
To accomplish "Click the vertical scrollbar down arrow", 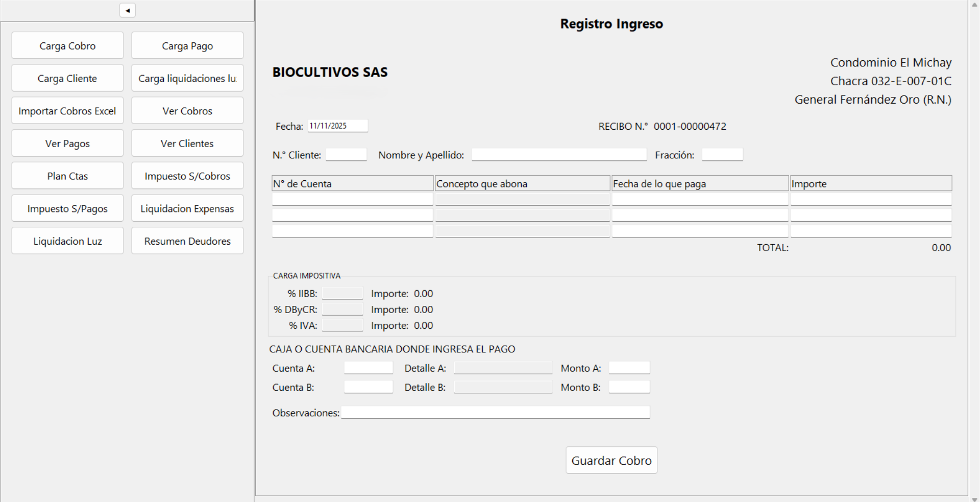I will pyautogui.click(x=974, y=498).
